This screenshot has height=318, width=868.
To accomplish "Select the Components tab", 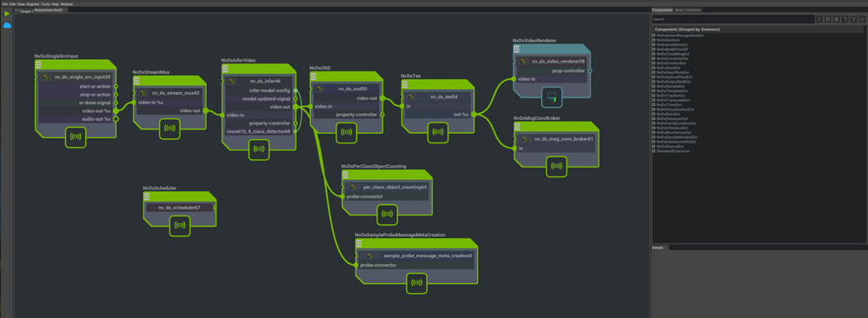I will 662,10.
